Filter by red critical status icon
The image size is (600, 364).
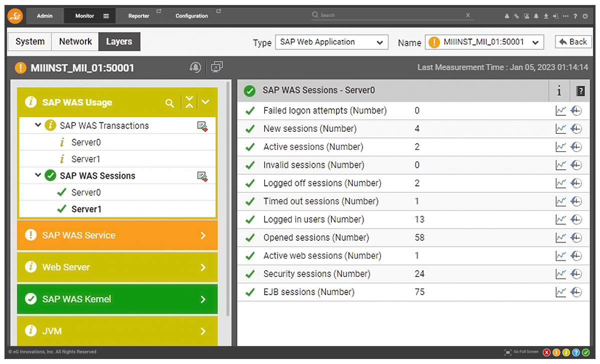coord(546,353)
